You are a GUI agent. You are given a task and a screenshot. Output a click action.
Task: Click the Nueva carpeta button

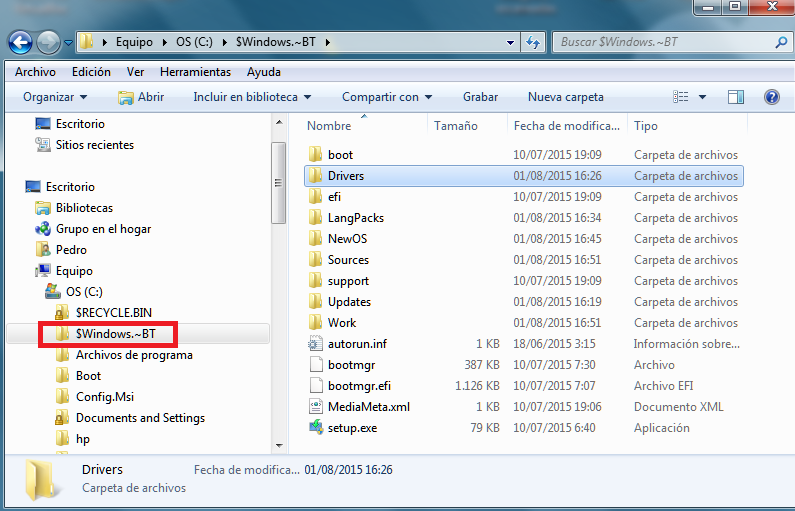(565, 97)
